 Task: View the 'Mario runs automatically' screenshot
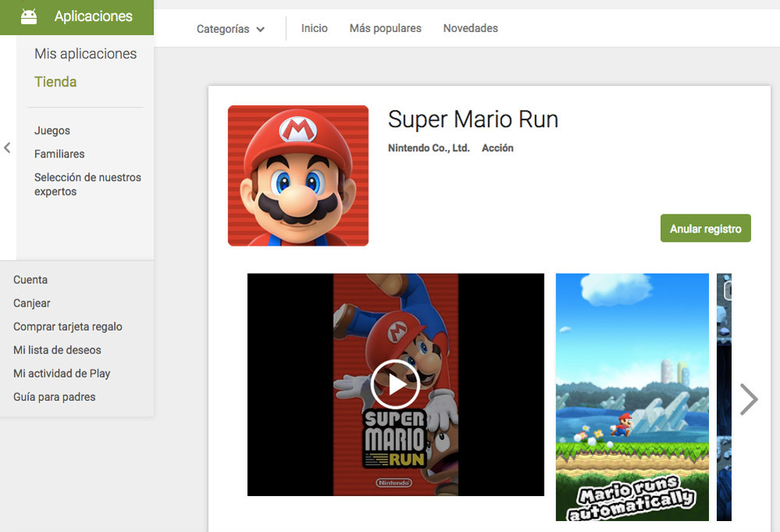[632, 396]
